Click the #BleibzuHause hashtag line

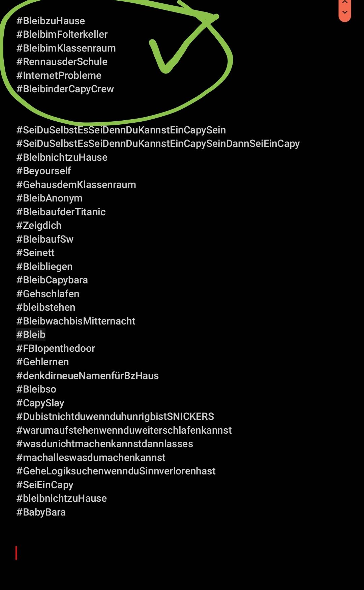(51, 21)
